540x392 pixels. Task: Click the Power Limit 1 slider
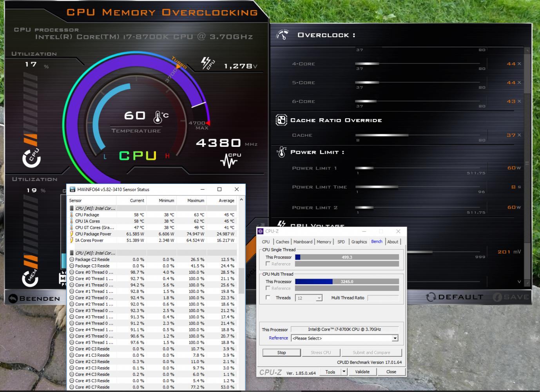pos(417,168)
